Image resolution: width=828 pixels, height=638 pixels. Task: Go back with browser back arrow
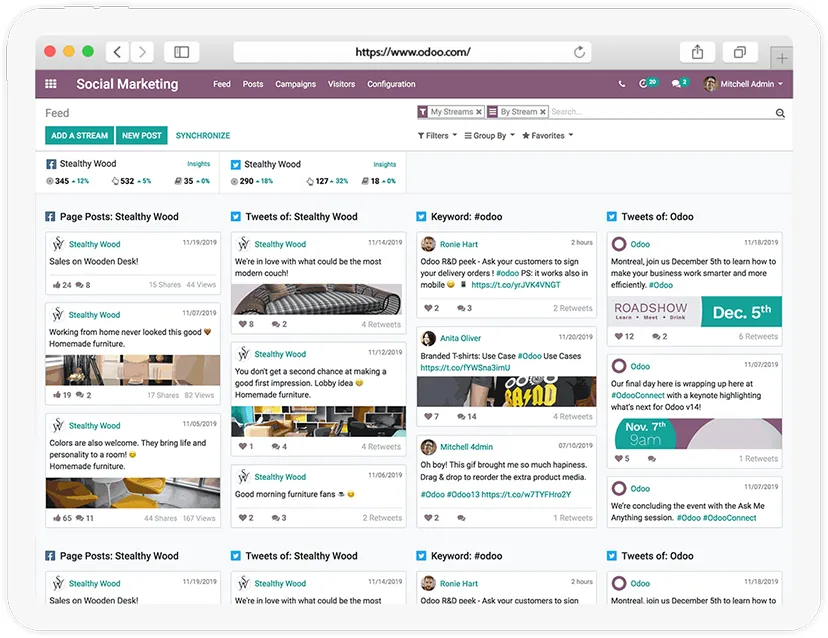(x=117, y=52)
